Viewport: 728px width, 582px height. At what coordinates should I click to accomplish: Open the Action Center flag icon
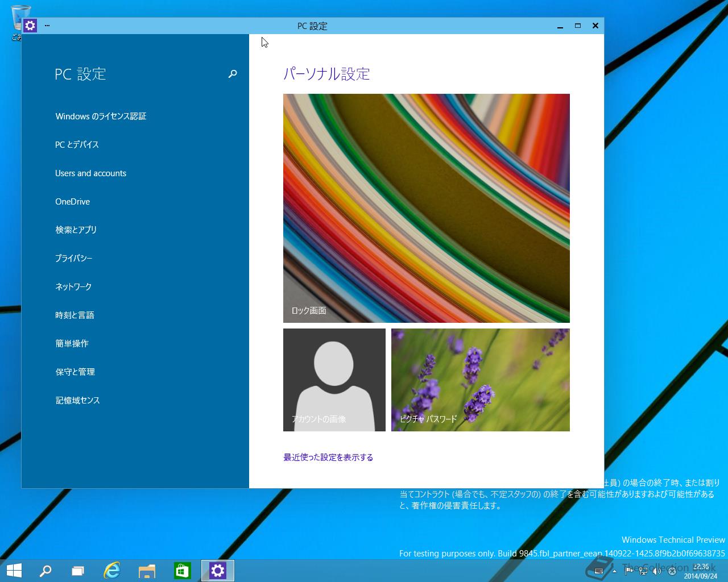point(629,571)
